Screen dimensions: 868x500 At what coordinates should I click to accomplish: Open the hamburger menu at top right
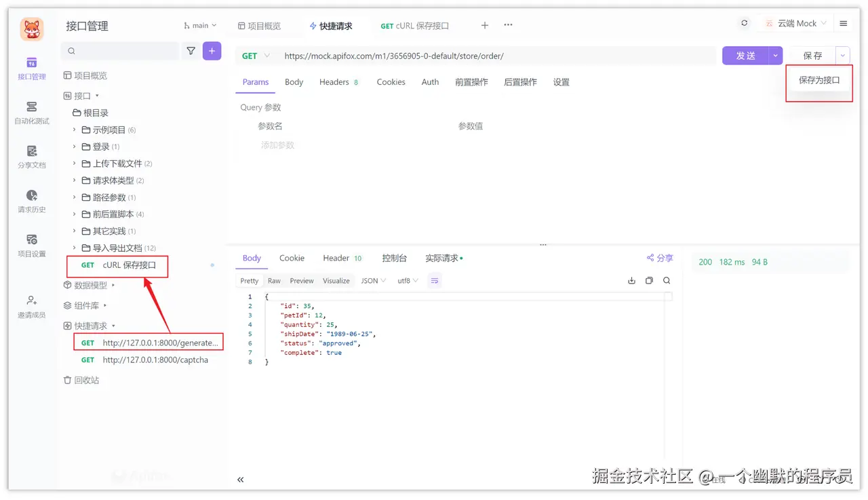844,23
